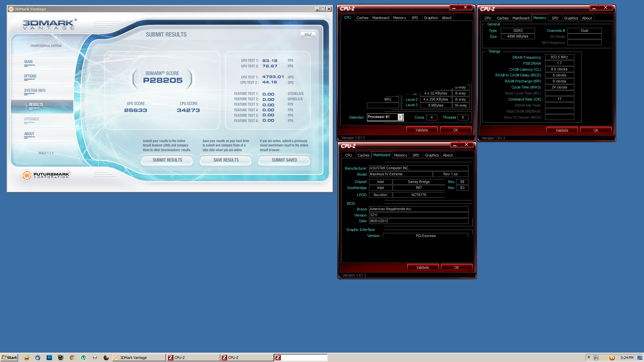Click the system clock showing 3:24 PM
Image resolution: width=644 pixels, height=362 pixels.
627,358
